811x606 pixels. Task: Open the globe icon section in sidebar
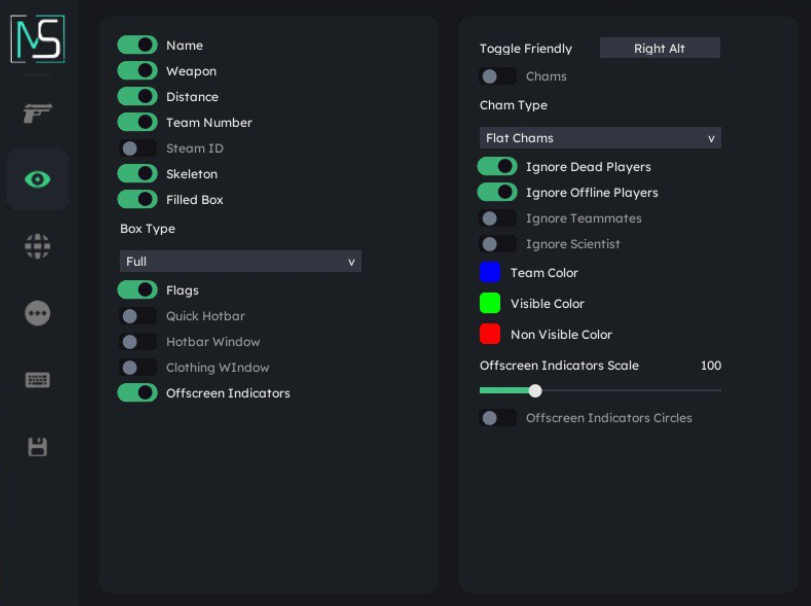pos(38,247)
